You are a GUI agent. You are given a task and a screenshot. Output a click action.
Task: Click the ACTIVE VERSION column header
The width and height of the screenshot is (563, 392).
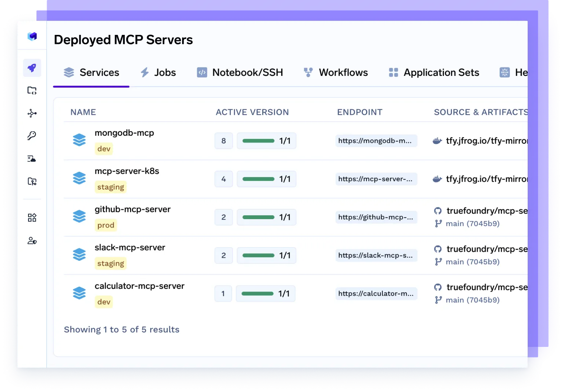252,112
